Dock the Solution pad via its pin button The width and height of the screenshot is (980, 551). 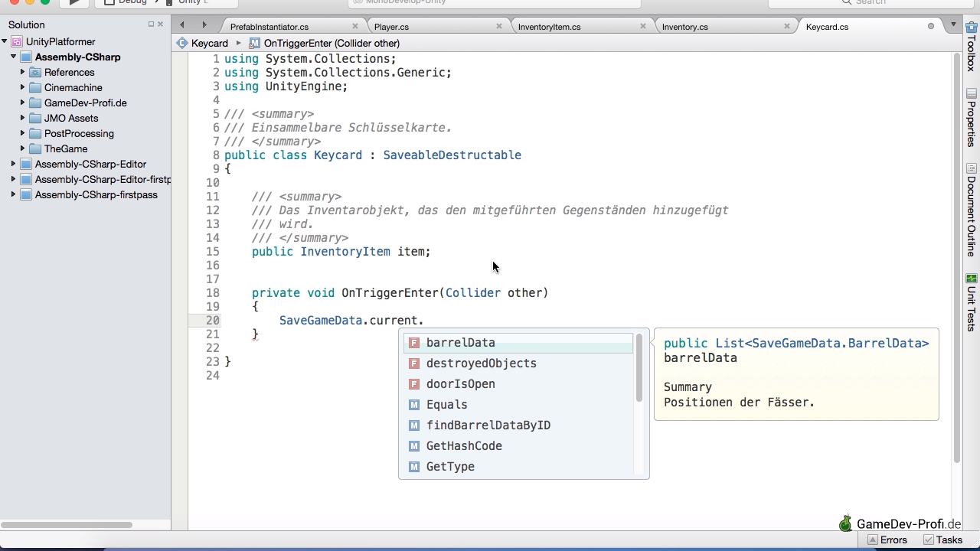[151, 24]
